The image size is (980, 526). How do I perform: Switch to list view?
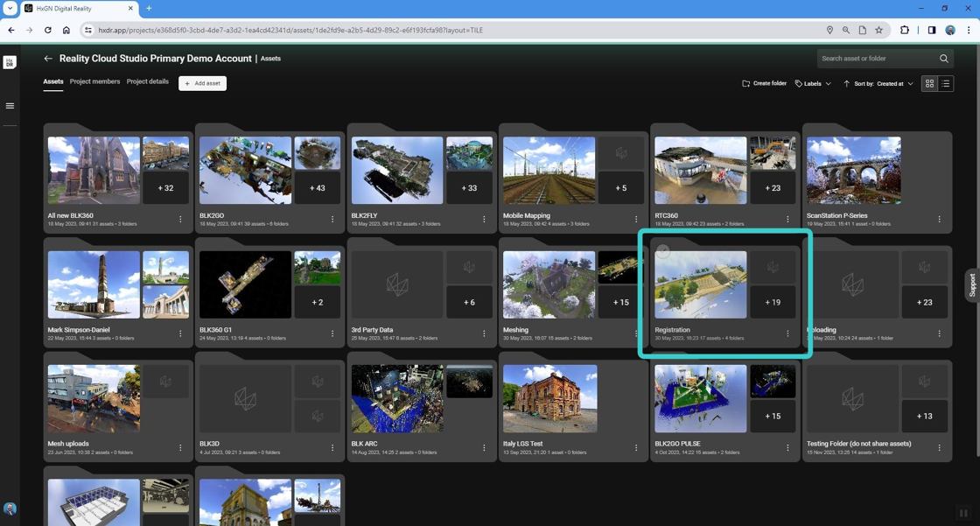tap(946, 83)
